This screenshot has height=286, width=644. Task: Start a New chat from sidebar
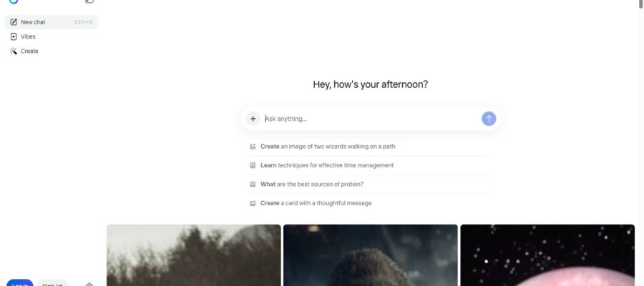click(x=52, y=22)
